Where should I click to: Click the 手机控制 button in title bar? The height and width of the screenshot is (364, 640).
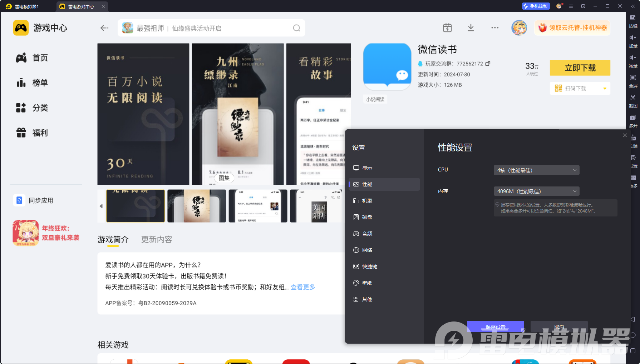535,6
